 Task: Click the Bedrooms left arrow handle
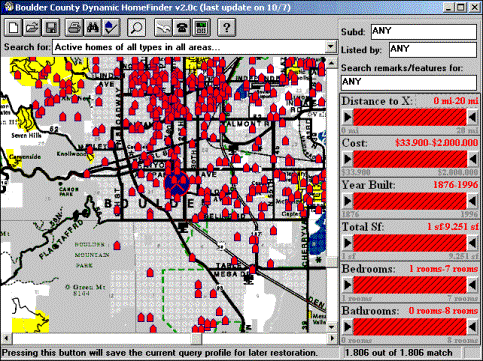(x=347, y=285)
